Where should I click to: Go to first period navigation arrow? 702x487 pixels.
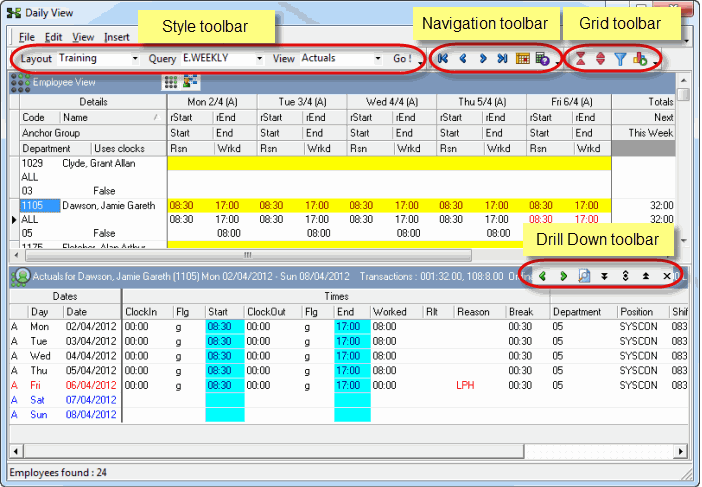tap(443, 58)
